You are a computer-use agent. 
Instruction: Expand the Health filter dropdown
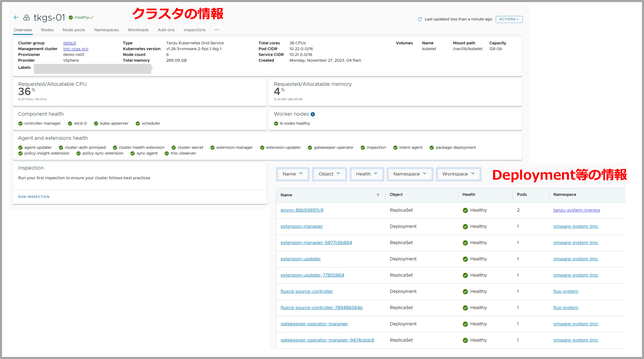point(367,174)
